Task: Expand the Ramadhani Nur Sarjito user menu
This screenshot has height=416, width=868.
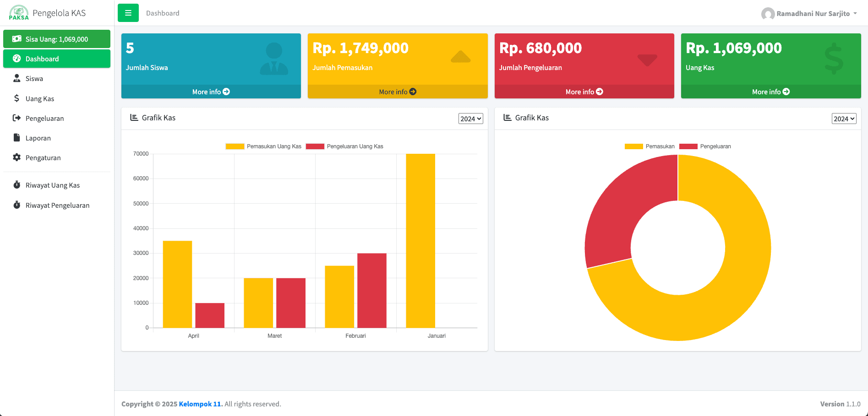Action: click(x=813, y=14)
